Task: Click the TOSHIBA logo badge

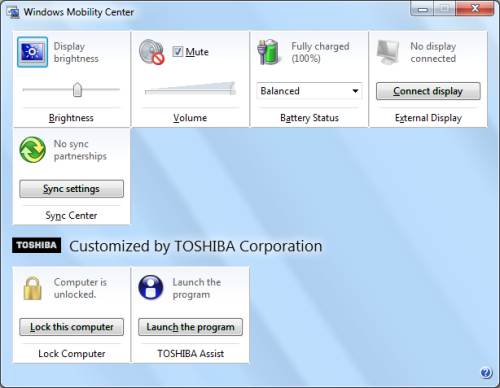Action: pos(37,245)
